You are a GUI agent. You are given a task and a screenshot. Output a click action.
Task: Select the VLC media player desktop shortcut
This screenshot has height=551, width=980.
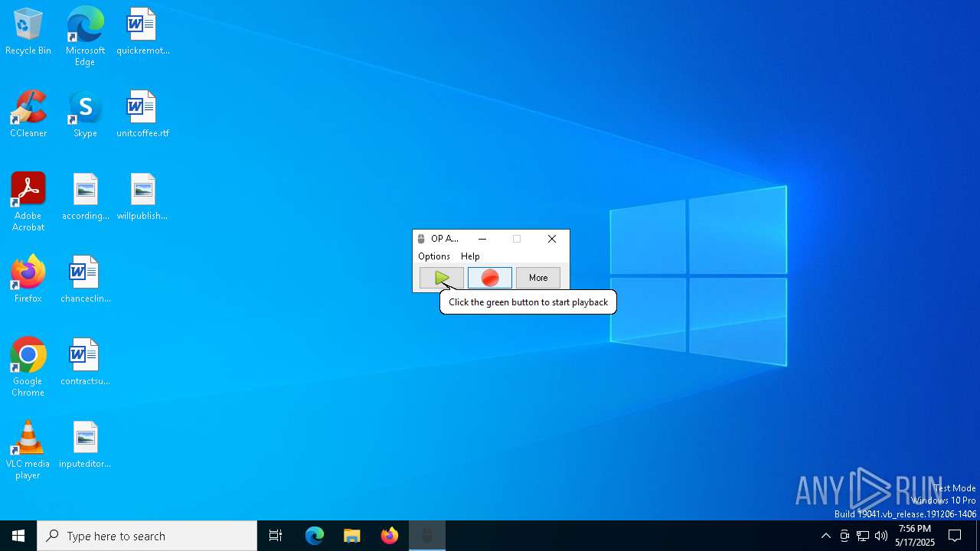pyautogui.click(x=28, y=449)
